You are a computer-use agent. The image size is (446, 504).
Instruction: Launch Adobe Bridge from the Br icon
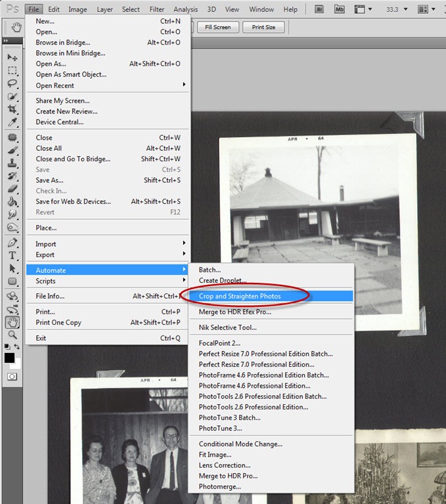pyautogui.click(x=319, y=9)
